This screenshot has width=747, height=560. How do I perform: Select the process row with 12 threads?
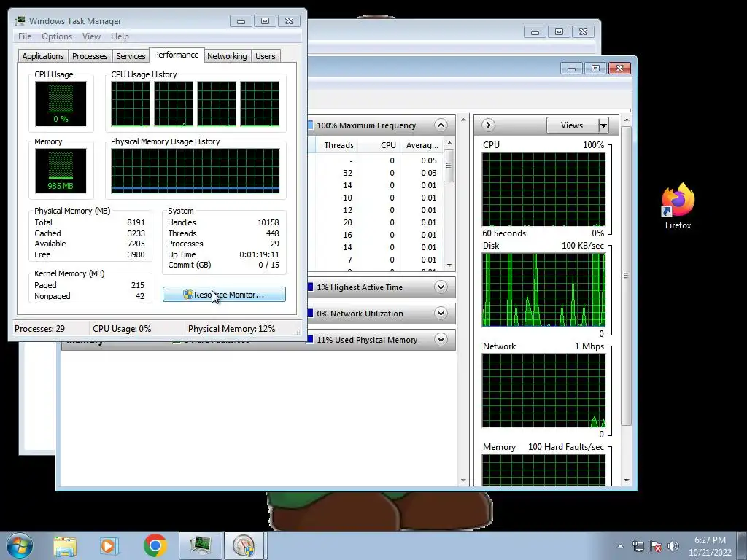click(376, 210)
